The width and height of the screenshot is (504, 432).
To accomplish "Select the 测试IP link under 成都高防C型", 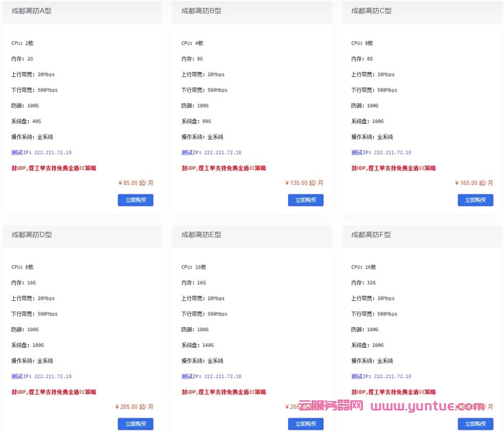I will pos(381,153).
